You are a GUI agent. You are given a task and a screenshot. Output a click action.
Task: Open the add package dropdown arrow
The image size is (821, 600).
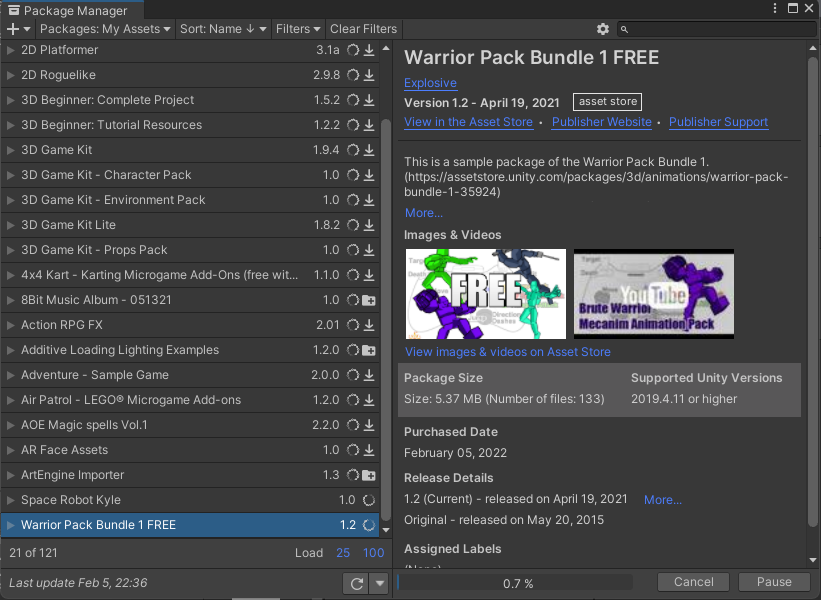click(27, 29)
